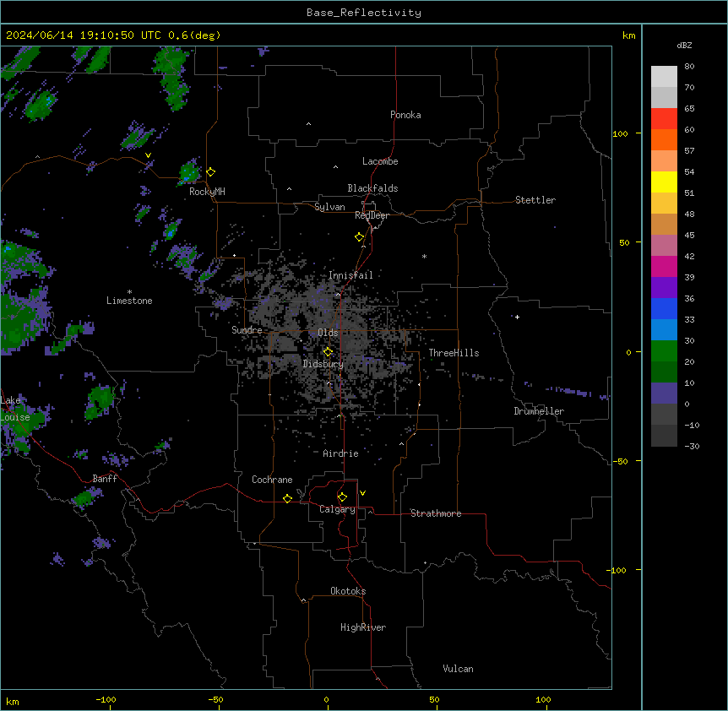This screenshot has width=728, height=711.
Task: Click the dBZ legend heading
Action: [x=684, y=45]
